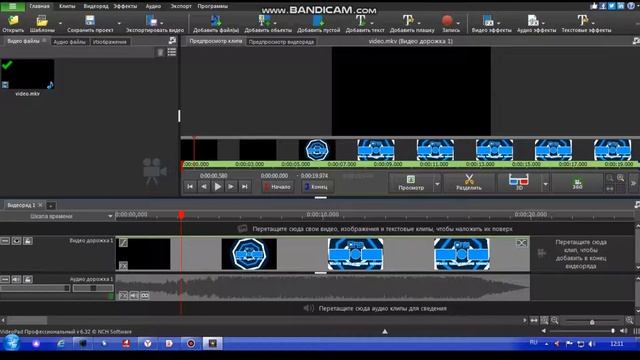The width and height of the screenshot is (640, 360).
Task: Switch media bin to list view icon
Action: click(x=172, y=52)
